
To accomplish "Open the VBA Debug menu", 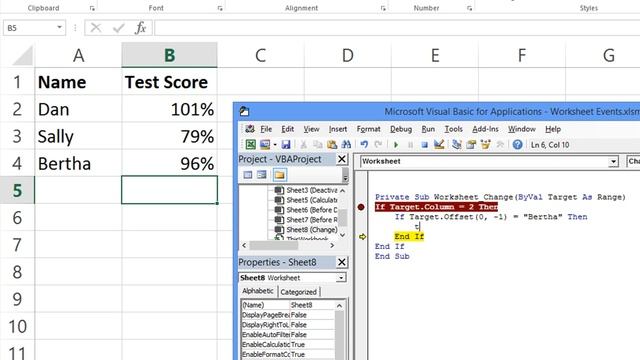I will (401, 129).
